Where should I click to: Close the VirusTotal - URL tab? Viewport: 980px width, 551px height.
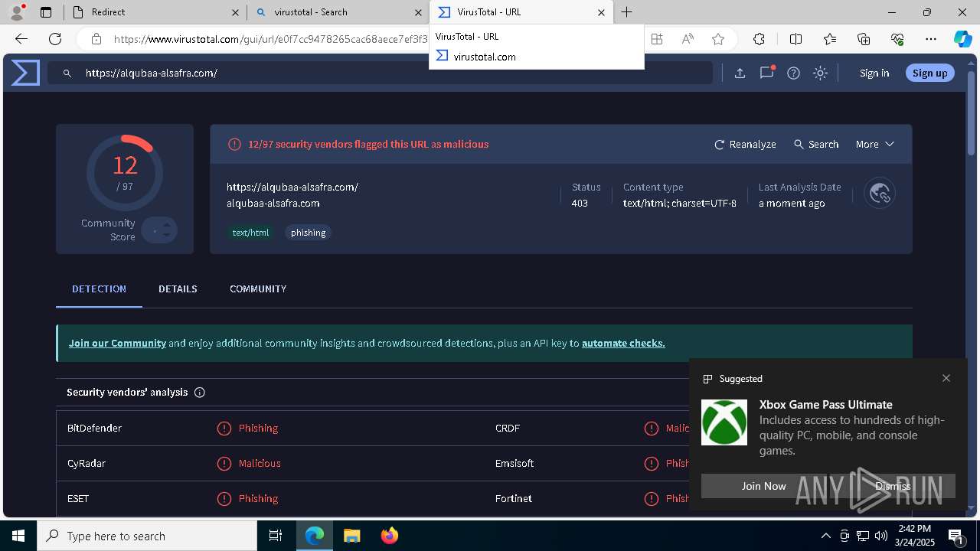pos(601,12)
